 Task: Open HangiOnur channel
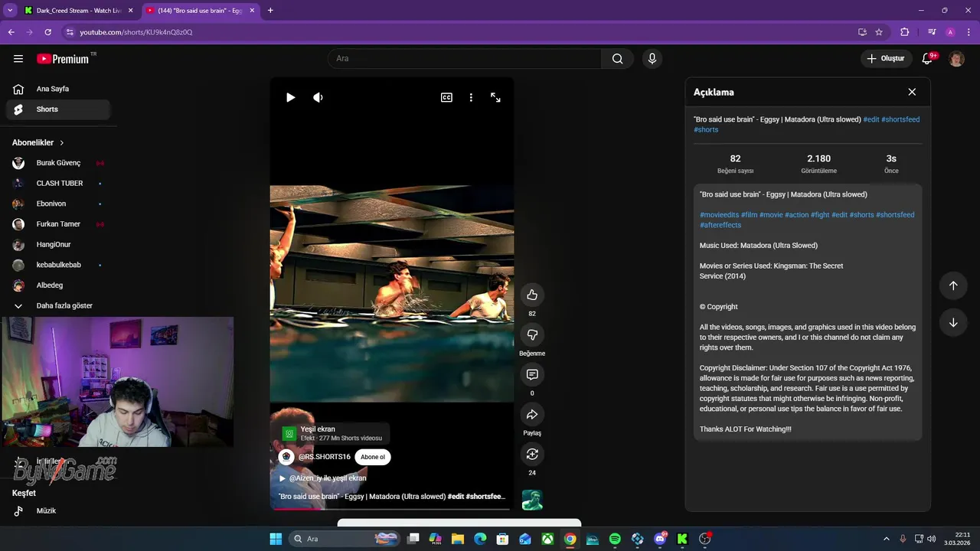click(x=58, y=245)
